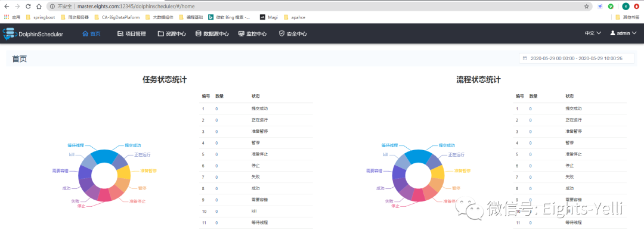
Task: Open 数据源中心 in the top navigation
Action: point(212,33)
